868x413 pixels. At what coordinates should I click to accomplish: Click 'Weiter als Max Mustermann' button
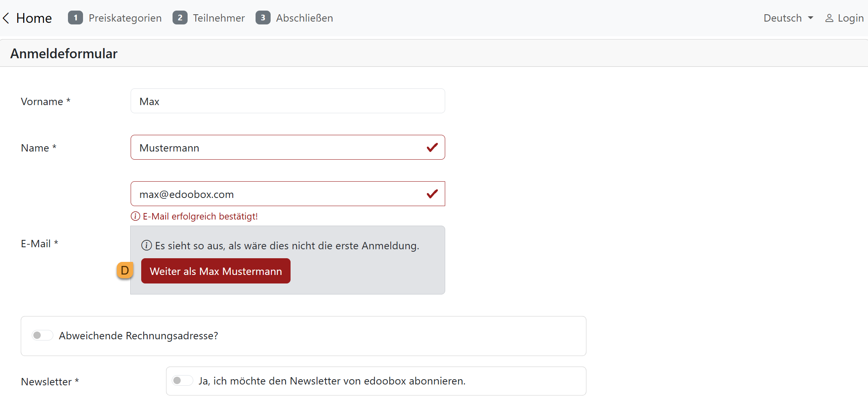click(216, 271)
